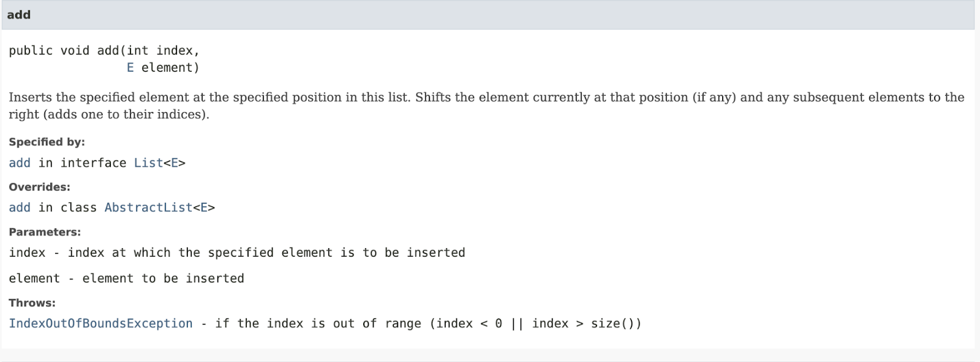
Task: Click the 'Parameters:' label
Action: pos(45,232)
